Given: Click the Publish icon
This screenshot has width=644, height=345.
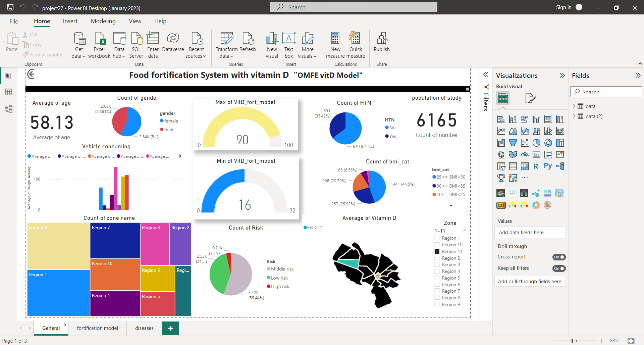Looking at the screenshot, I should (382, 39).
